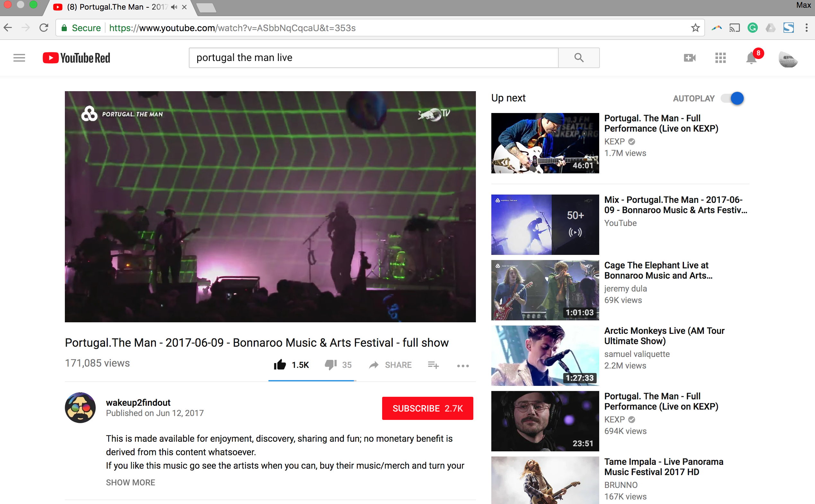Open the Google Drive extension icon

coord(770,28)
